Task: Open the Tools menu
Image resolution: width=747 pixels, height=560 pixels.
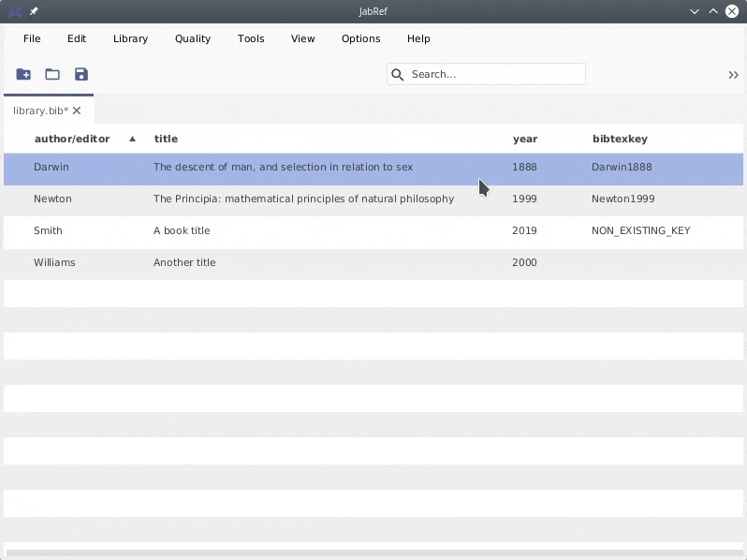Action: (251, 39)
